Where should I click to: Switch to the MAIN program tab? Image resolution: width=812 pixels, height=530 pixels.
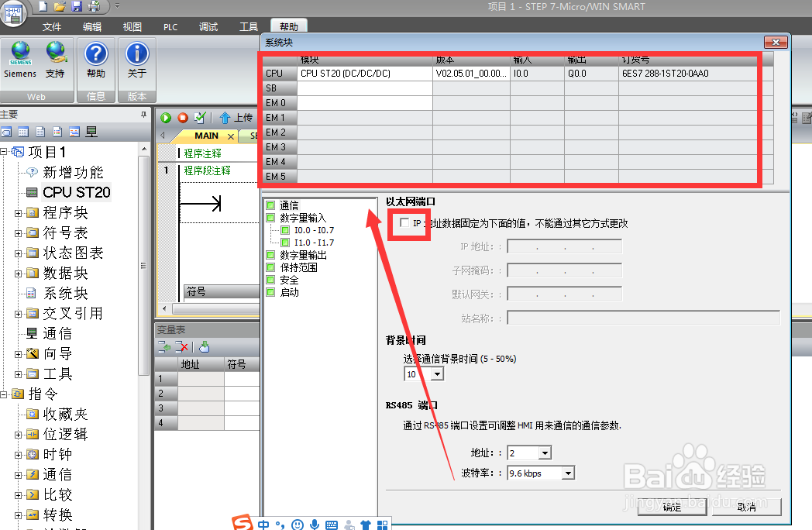coord(206,136)
